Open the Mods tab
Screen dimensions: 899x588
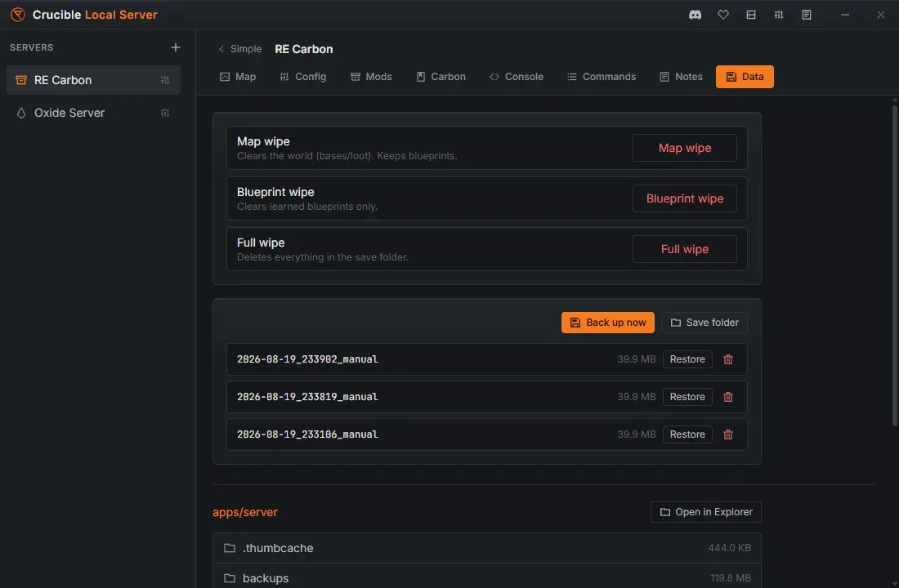coord(371,77)
